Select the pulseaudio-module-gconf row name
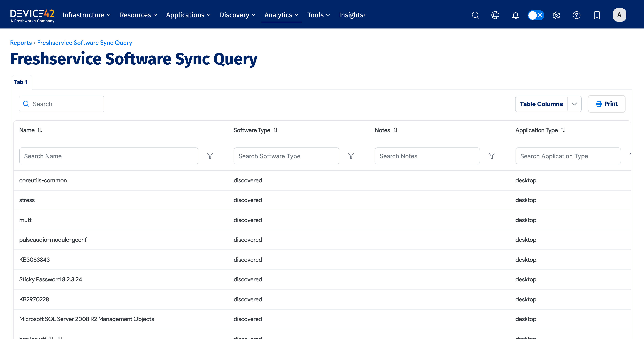644x339 pixels. (x=53, y=240)
